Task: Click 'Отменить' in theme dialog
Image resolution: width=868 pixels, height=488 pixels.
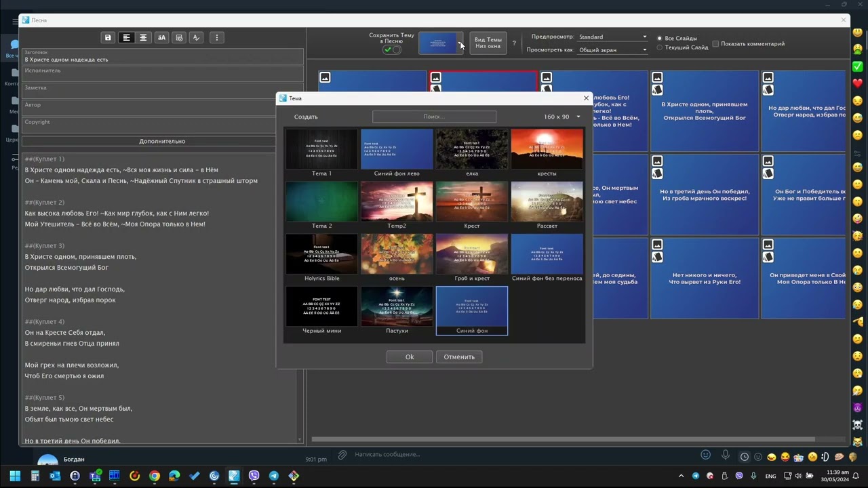Action: tap(459, 357)
